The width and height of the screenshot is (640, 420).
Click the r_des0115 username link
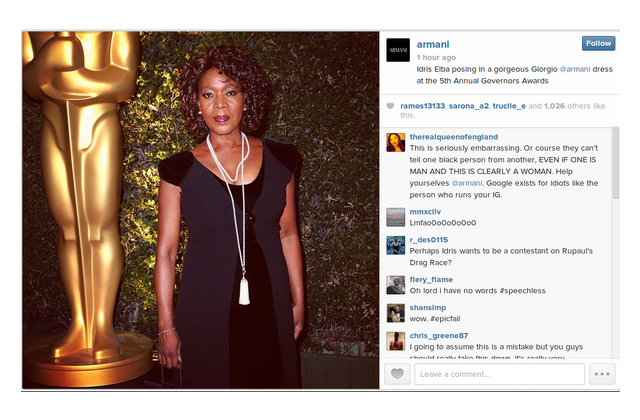(x=429, y=240)
